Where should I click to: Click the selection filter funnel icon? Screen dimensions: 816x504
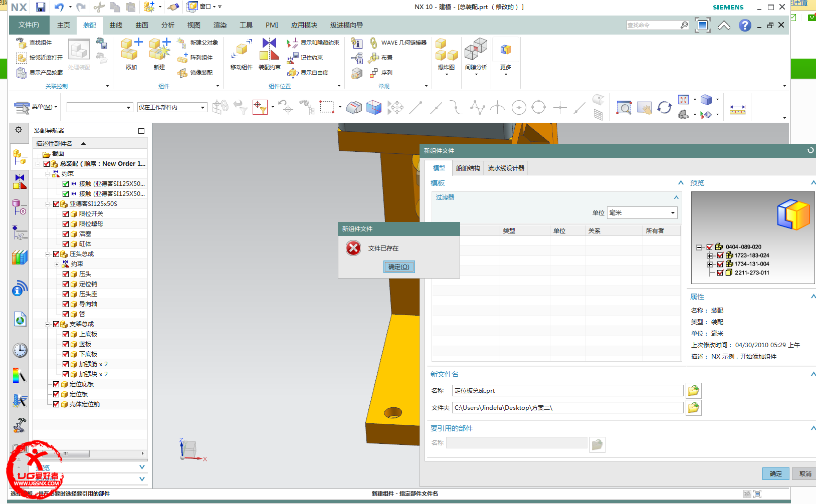(260, 107)
